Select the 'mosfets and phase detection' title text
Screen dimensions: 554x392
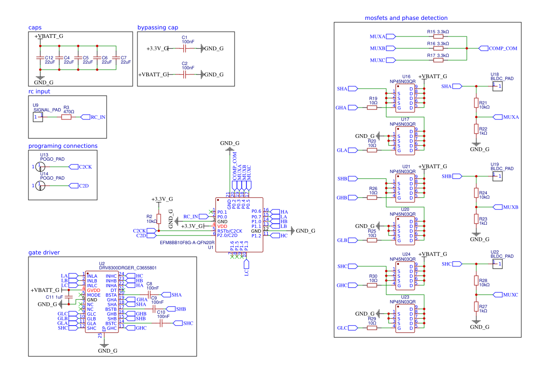pyautogui.click(x=406, y=18)
